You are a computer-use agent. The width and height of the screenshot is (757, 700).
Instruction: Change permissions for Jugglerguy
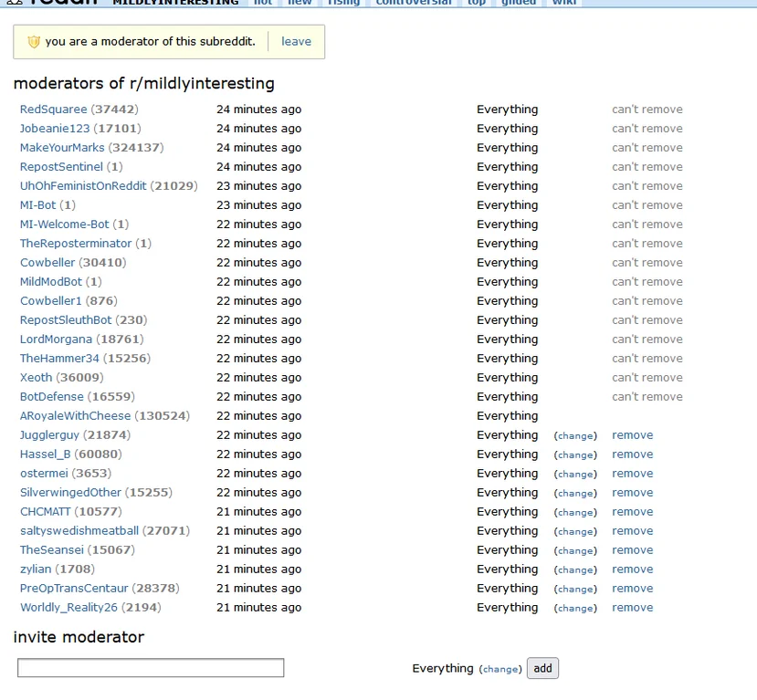coord(575,436)
